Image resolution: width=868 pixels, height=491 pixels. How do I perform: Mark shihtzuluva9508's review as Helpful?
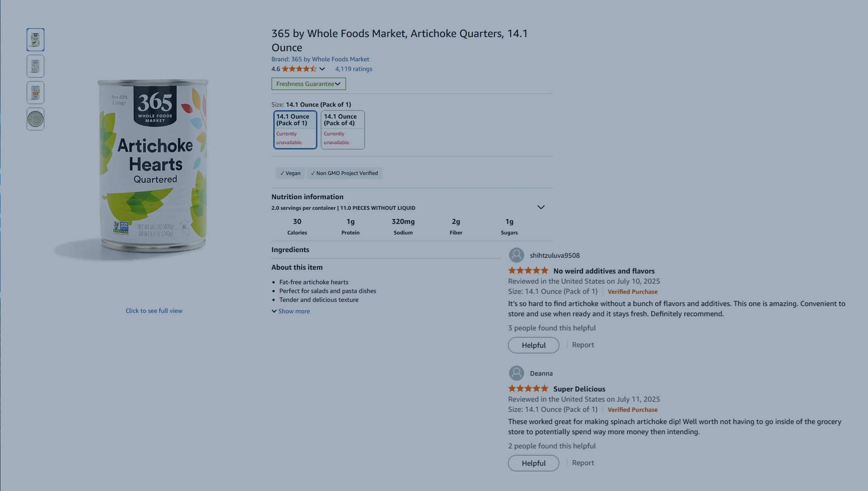(x=533, y=345)
